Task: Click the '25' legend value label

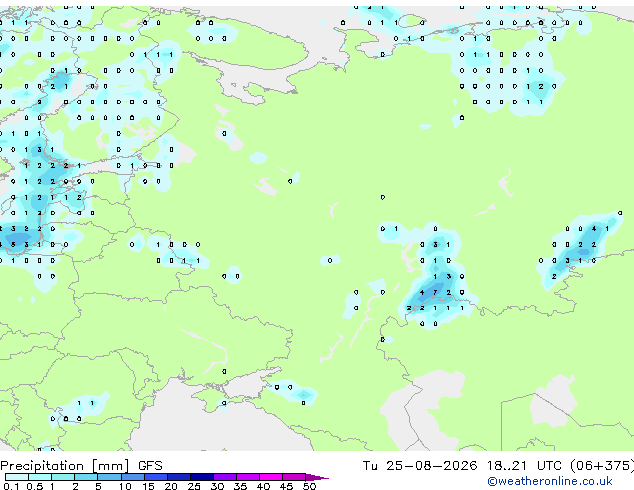Action: point(194,486)
